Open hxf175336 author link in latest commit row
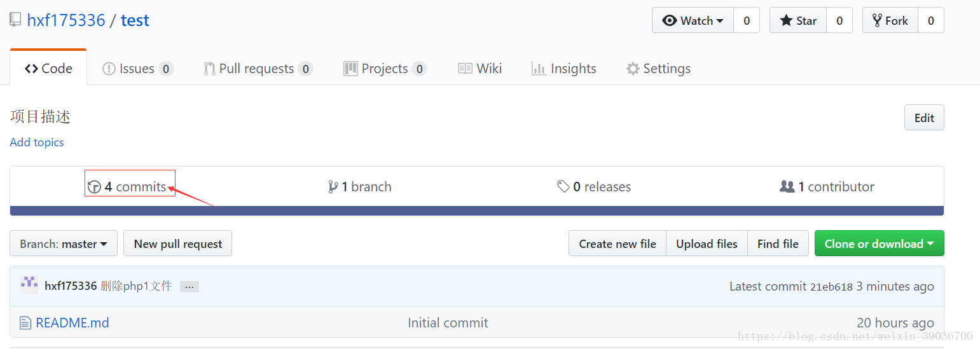 click(x=71, y=286)
